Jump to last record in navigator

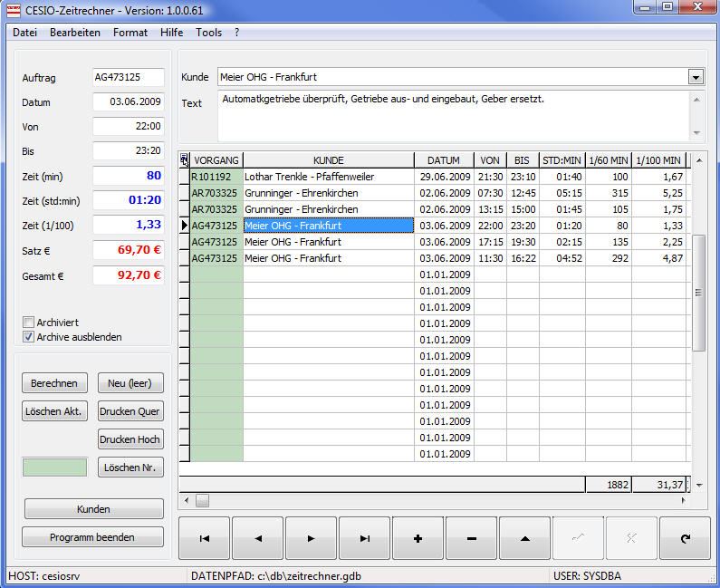tap(365, 538)
